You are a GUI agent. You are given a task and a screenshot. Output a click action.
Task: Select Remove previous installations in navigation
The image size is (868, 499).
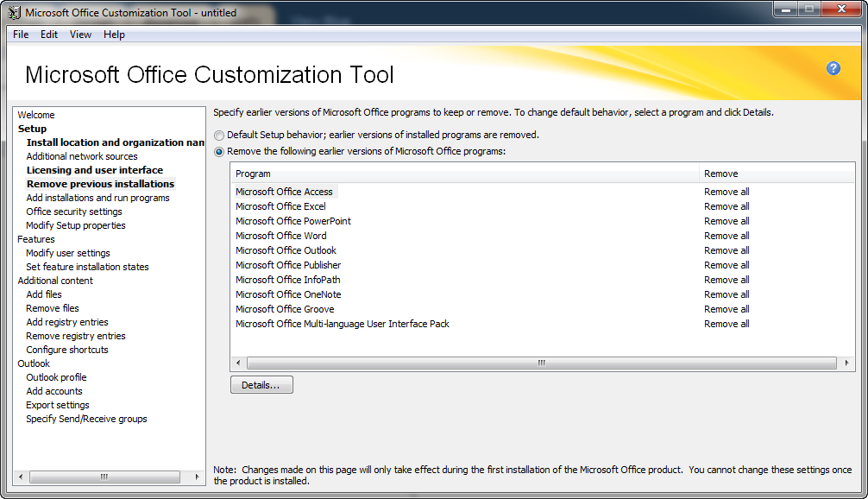[100, 184]
